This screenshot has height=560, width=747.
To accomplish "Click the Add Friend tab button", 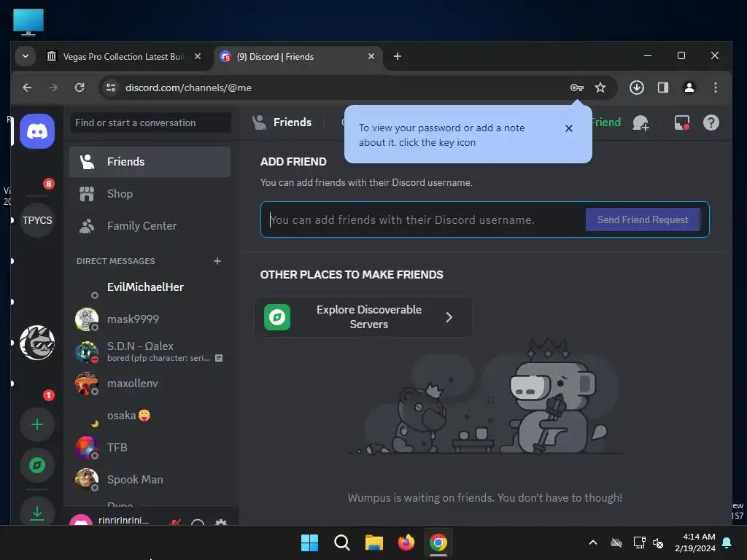I will click(x=605, y=122).
